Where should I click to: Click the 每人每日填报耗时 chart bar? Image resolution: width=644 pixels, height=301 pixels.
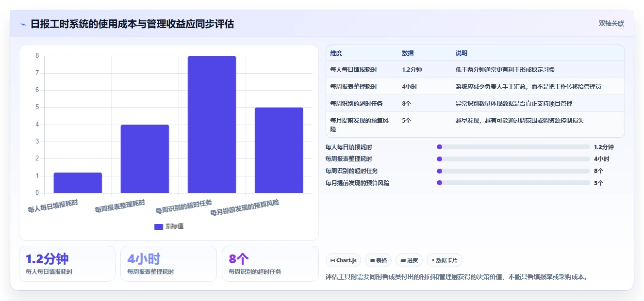[78, 183]
